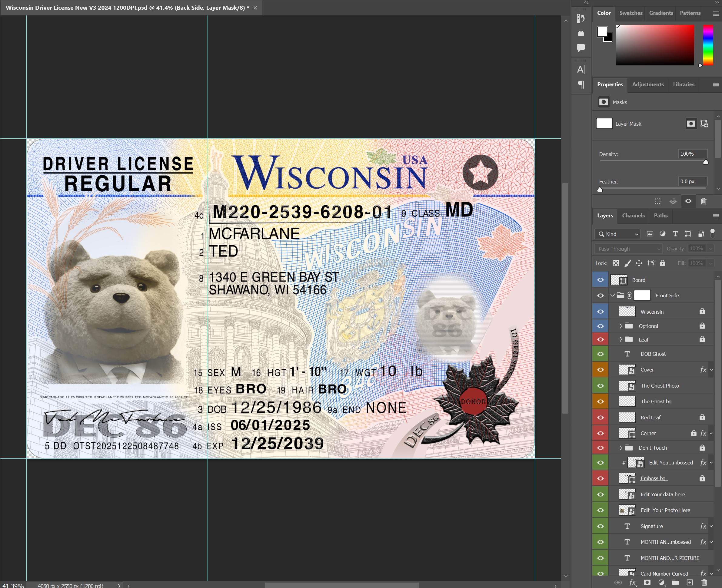Open the Comments panel icon

581,48
